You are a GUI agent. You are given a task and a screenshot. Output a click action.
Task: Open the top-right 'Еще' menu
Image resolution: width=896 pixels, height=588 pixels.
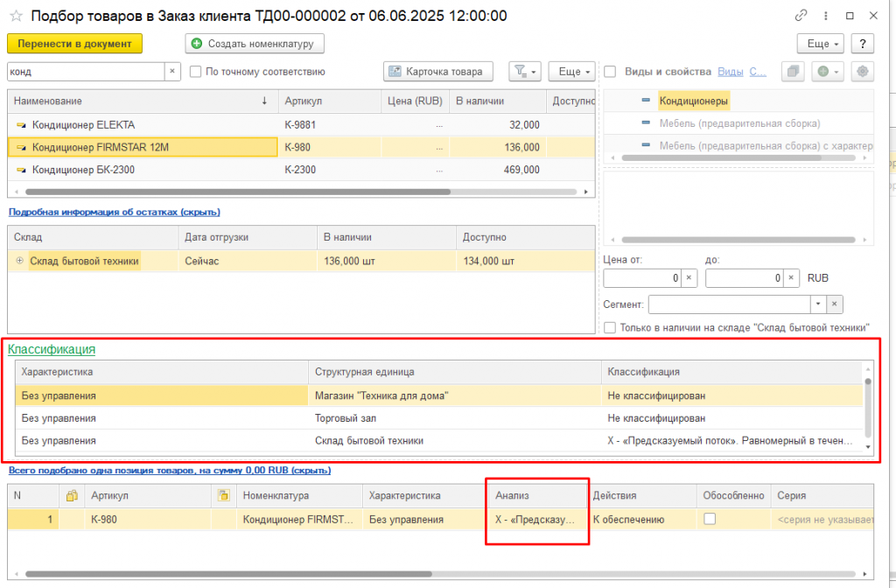pyautogui.click(x=819, y=43)
